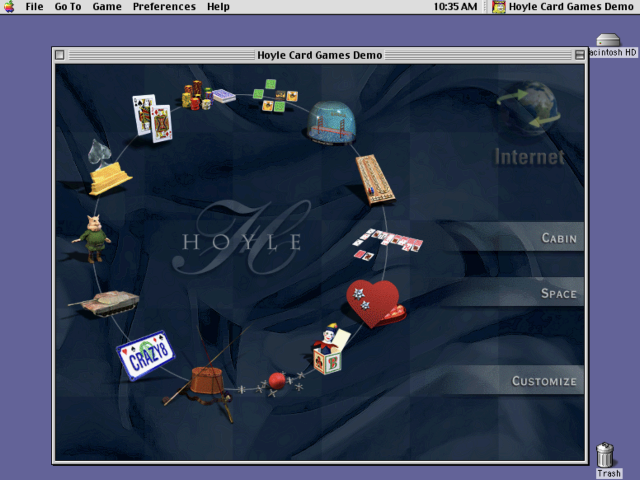Open the Game menu
This screenshot has height=480, width=640.
107,7
